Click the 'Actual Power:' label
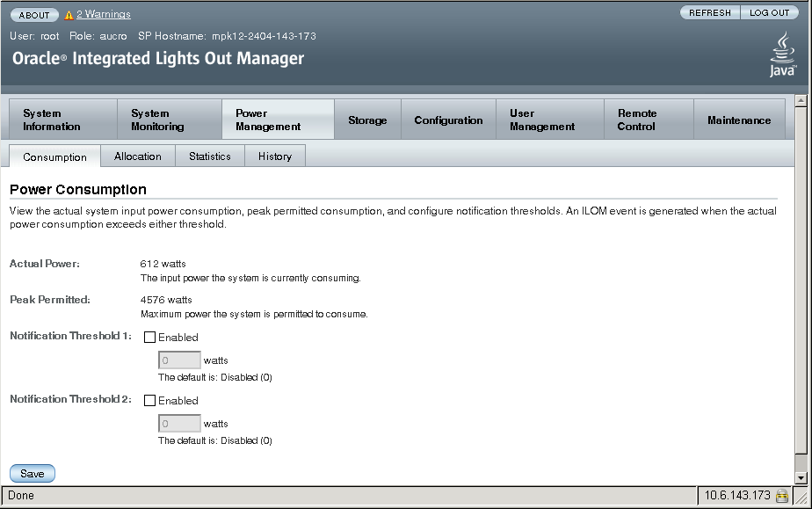The height and width of the screenshot is (509, 812). [45, 264]
